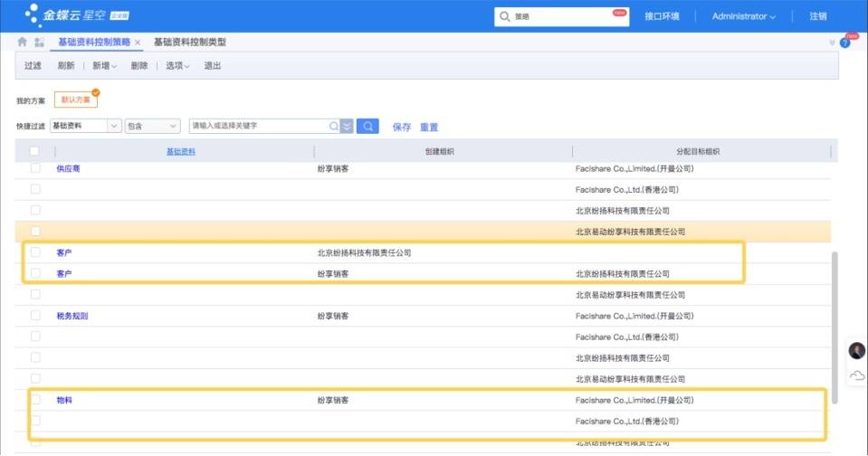Click the 分配目标组织 column header

click(698, 151)
